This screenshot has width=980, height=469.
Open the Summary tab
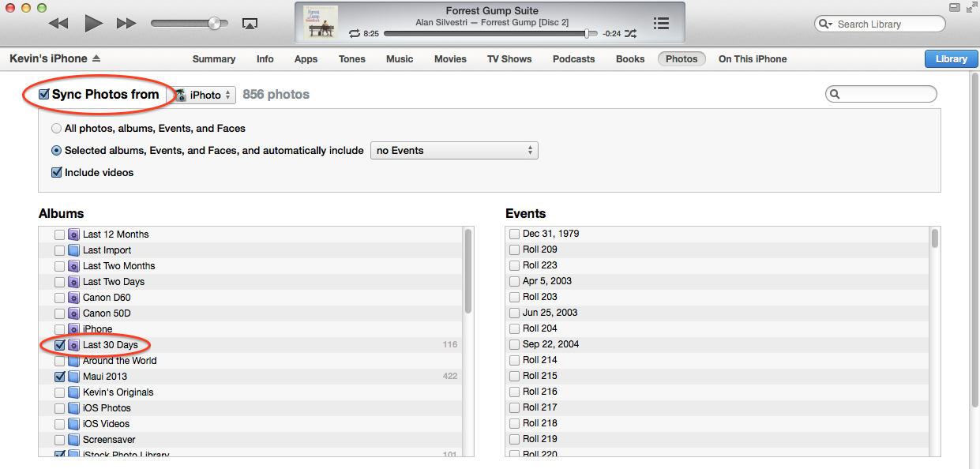214,59
